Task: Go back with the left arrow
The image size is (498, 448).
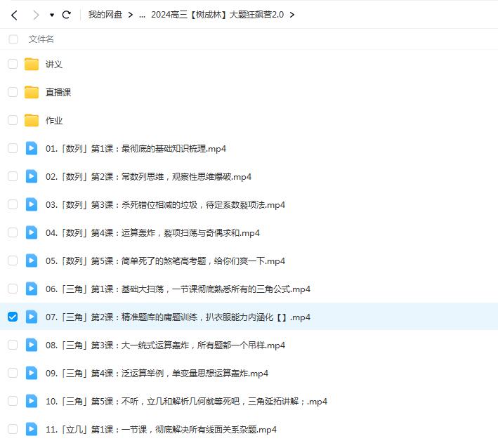Action: pyautogui.click(x=14, y=15)
